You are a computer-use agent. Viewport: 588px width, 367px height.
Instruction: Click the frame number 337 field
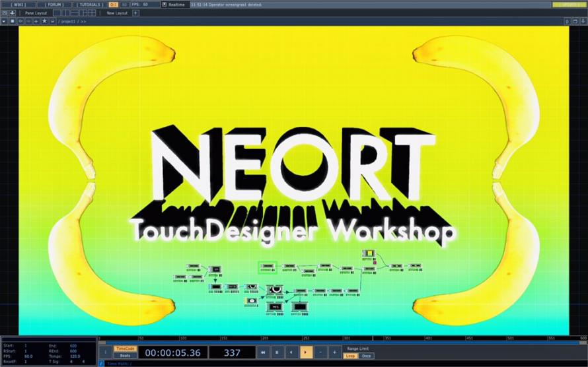232,352
